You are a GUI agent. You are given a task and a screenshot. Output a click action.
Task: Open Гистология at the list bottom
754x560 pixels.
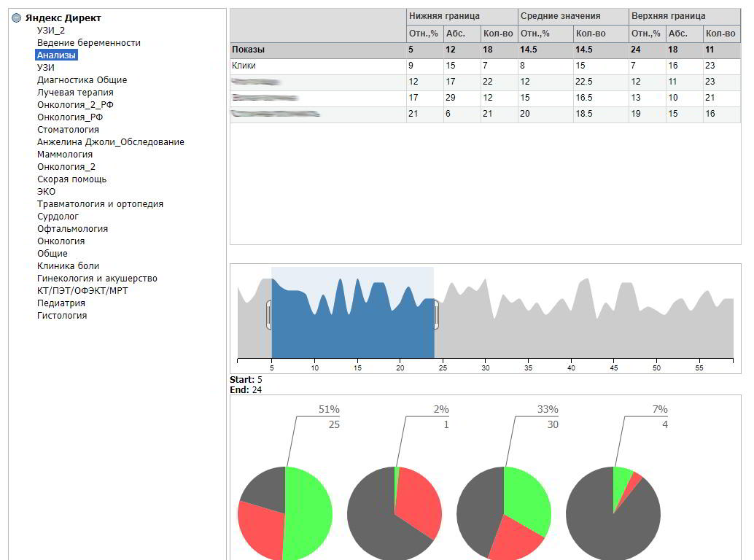(x=62, y=316)
